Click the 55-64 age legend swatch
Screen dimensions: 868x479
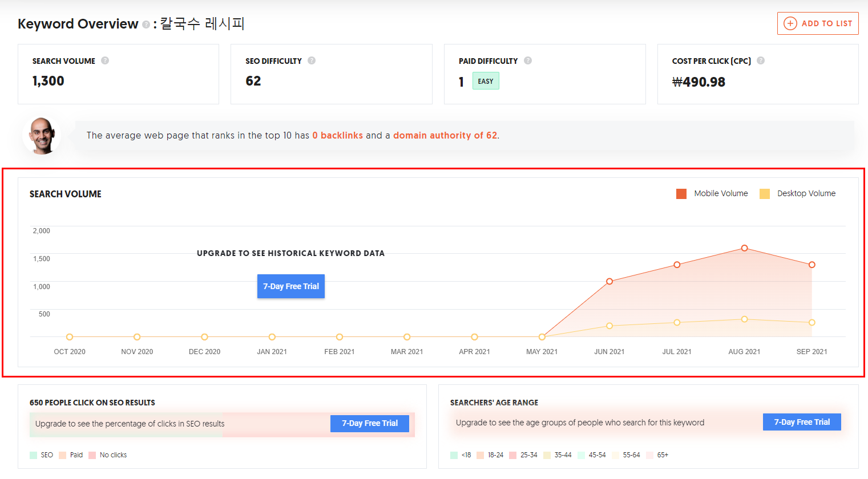(x=615, y=455)
